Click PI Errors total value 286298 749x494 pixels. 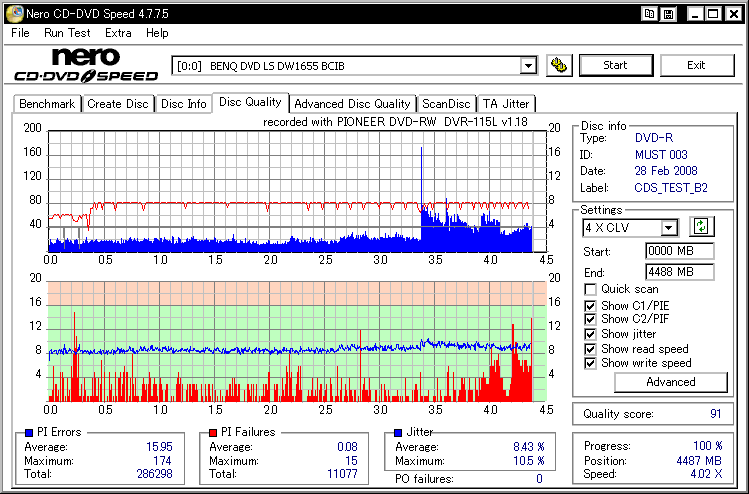pyautogui.click(x=154, y=474)
